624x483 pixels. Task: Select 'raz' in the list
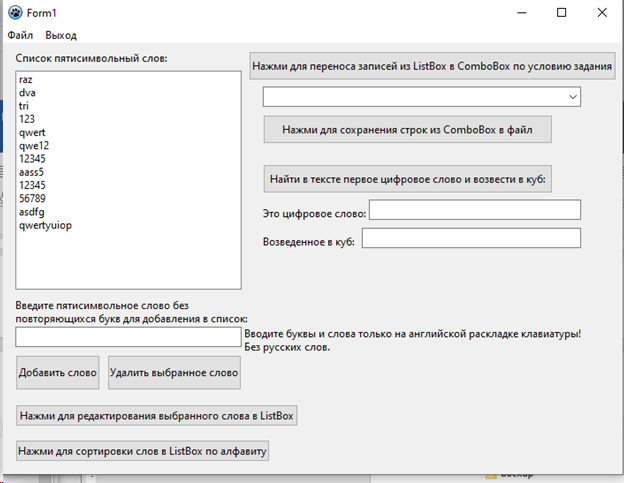(128, 80)
